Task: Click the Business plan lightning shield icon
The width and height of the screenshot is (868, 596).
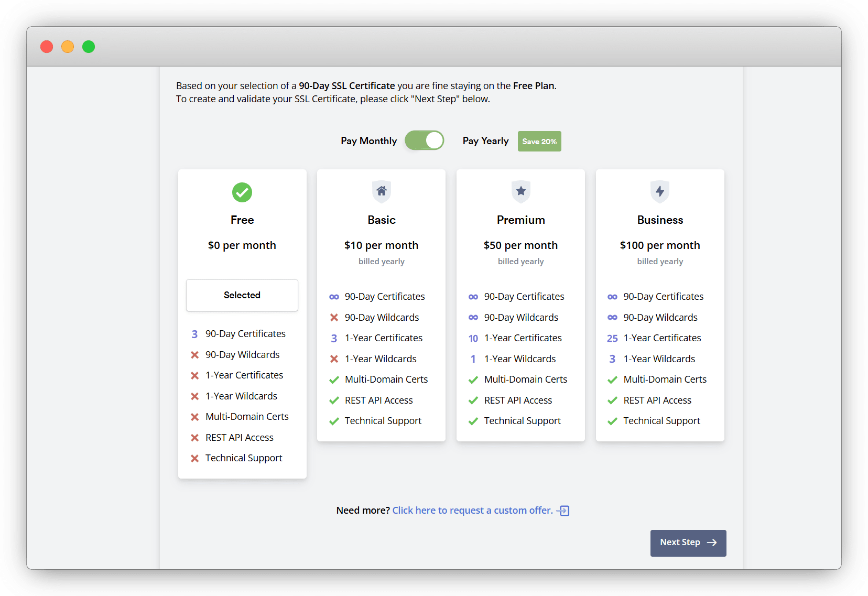Action: click(x=660, y=191)
